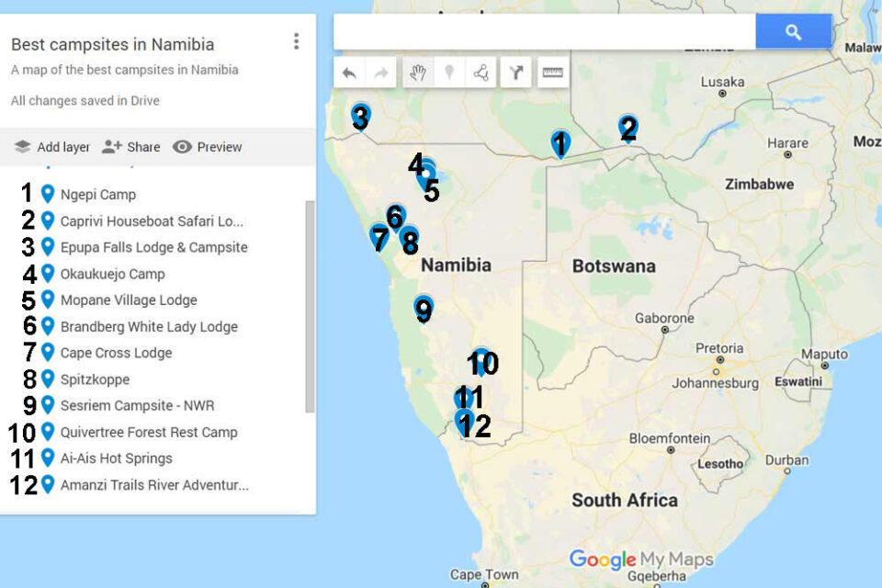Click the Share button
Screen dimensions: 882x588
pos(134,147)
